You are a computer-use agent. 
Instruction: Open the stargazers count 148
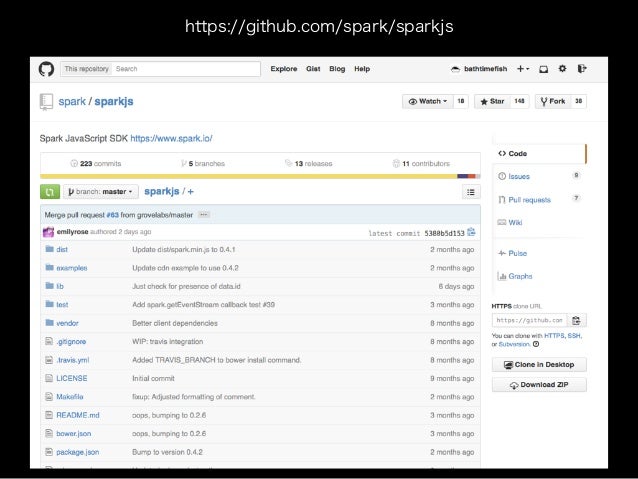519,101
